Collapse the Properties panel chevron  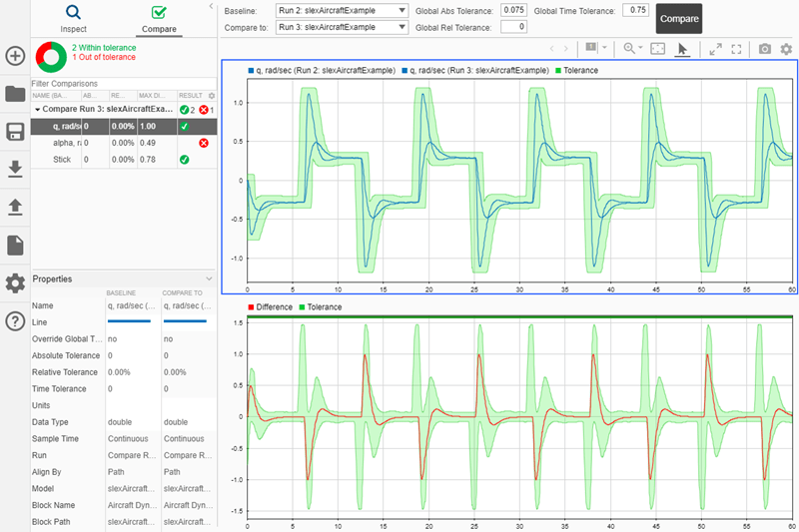[209, 279]
